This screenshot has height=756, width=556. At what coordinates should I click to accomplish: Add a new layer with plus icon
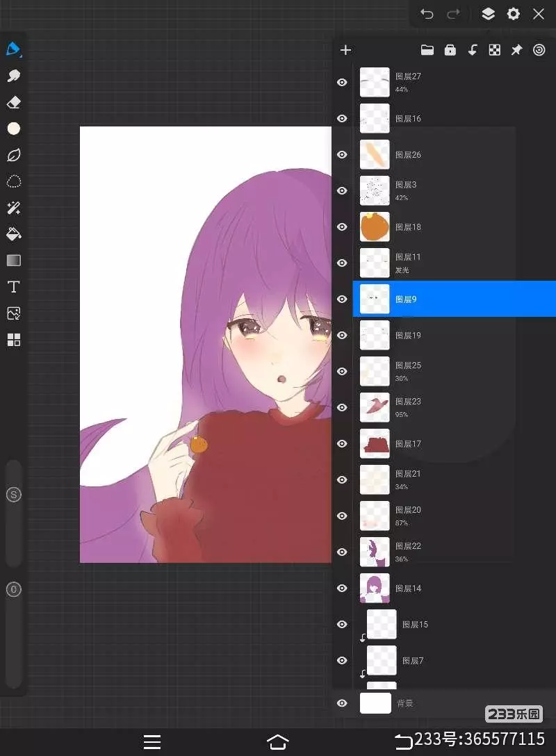click(345, 50)
